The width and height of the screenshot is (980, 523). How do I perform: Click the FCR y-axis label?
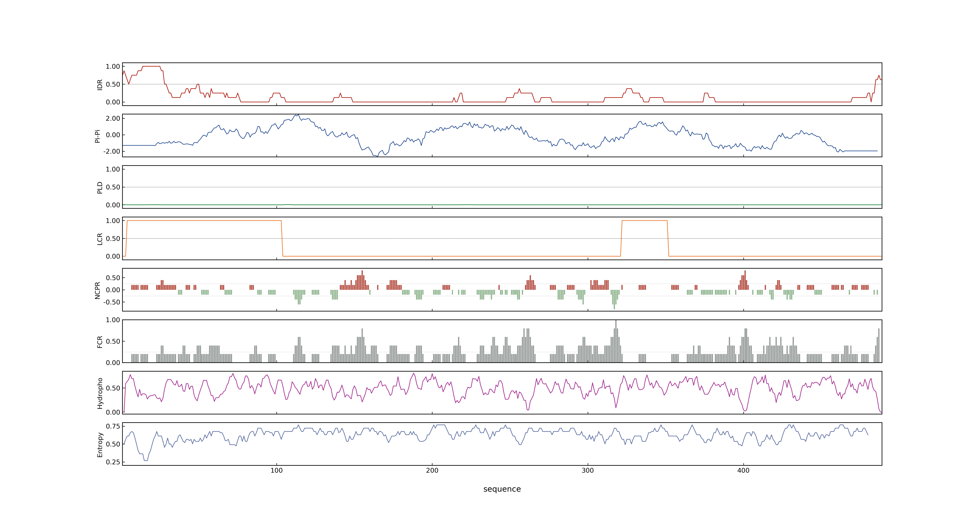coord(100,341)
